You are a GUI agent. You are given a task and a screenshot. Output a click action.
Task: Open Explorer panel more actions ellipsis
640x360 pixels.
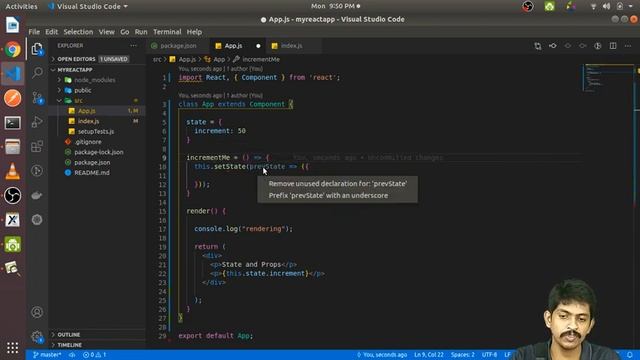pos(133,46)
